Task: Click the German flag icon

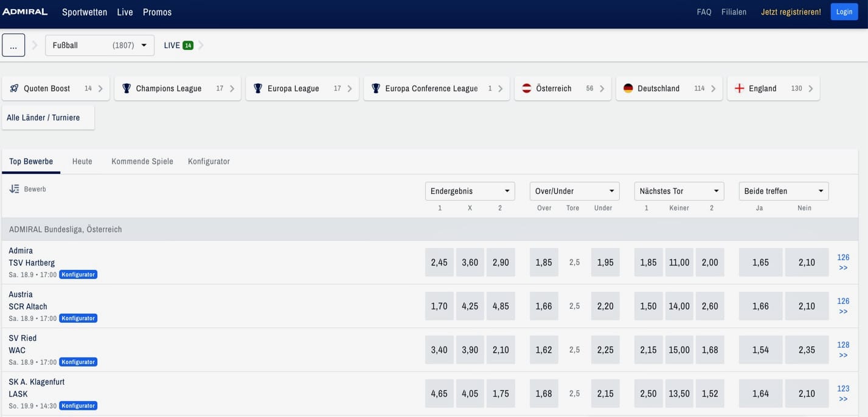Action: pyautogui.click(x=628, y=88)
